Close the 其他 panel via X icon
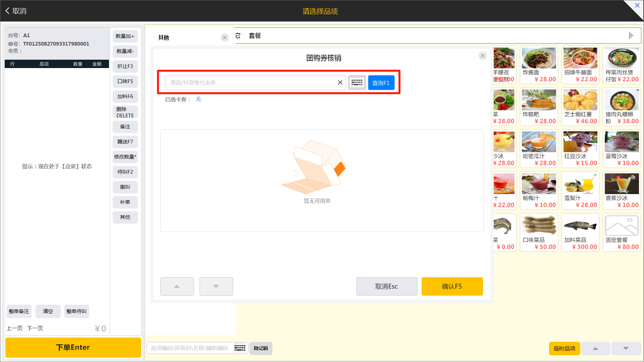 (225, 38)
